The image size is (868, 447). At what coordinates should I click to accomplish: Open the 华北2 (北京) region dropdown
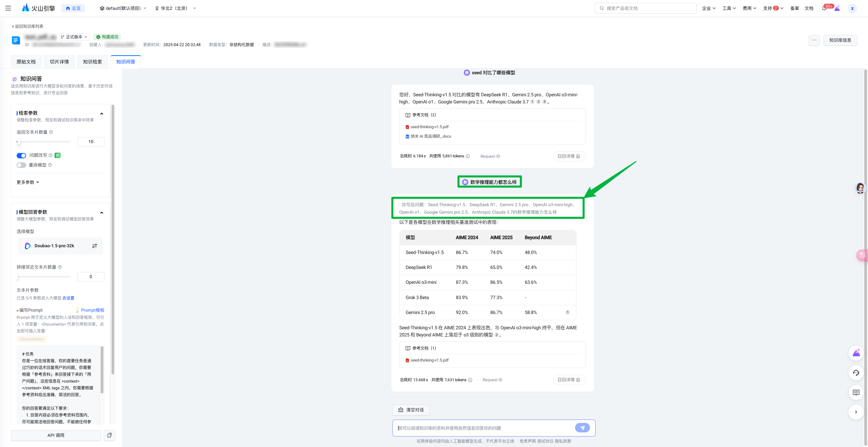[x=175, y=8]
